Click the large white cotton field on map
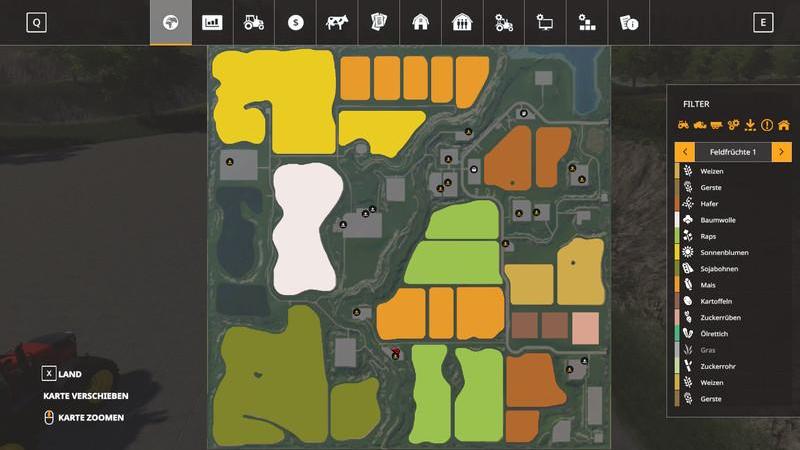Image resolution: width=800 pixels, height=450 pixels. point(307,227)
